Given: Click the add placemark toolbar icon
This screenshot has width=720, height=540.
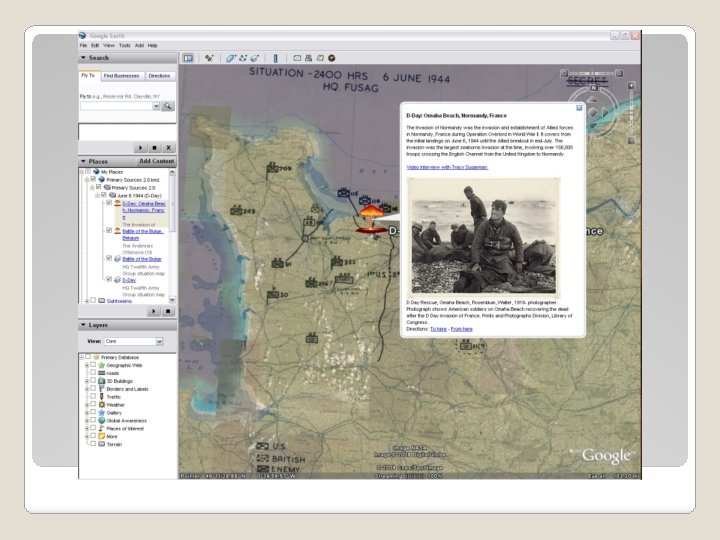Looking at the screenshot, I should (209, 58).
